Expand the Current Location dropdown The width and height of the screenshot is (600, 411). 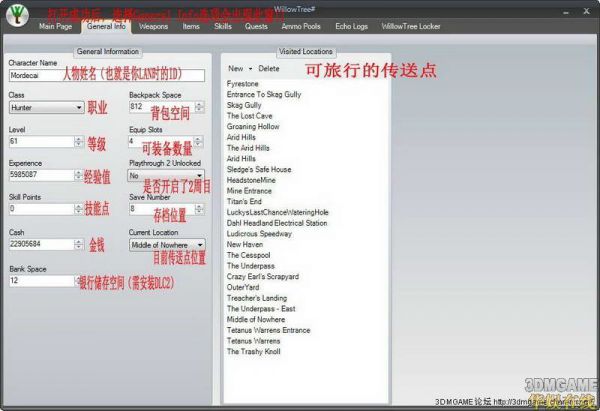click(x=199, y=244)
